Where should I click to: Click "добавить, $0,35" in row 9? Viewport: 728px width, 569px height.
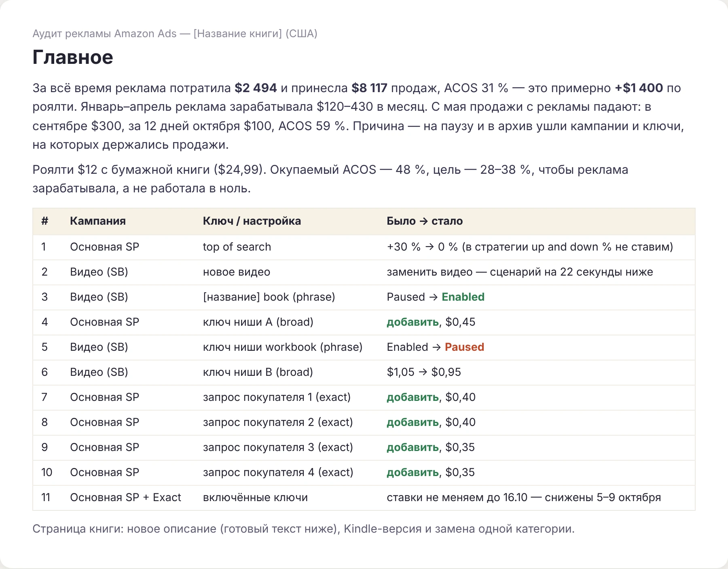pyautogui.click(x=431, y=447)
